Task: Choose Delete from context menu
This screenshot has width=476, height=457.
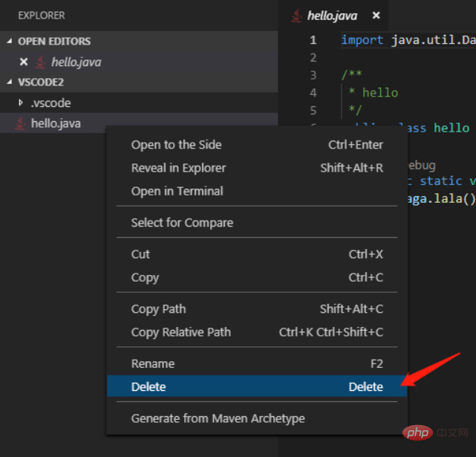Action: [257, 386]
